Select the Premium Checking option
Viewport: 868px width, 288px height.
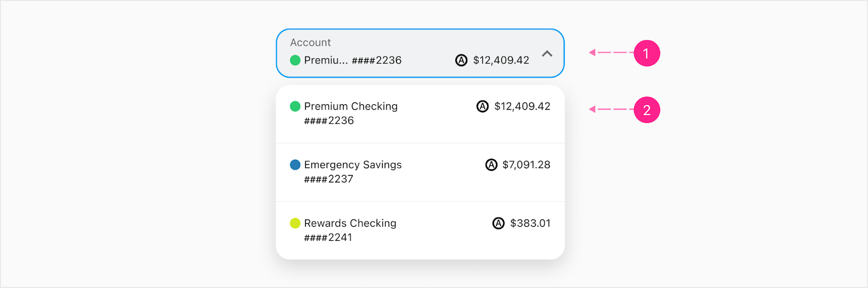coord(420,114)
